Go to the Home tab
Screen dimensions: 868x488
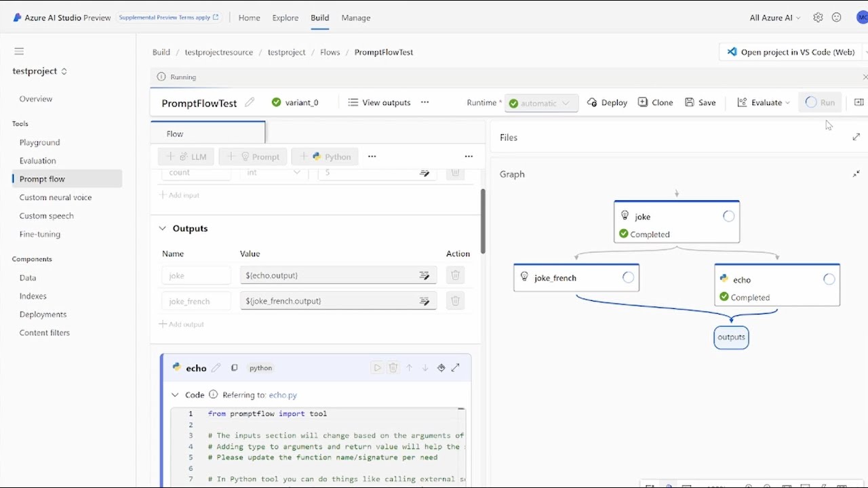tap(249, 18)
